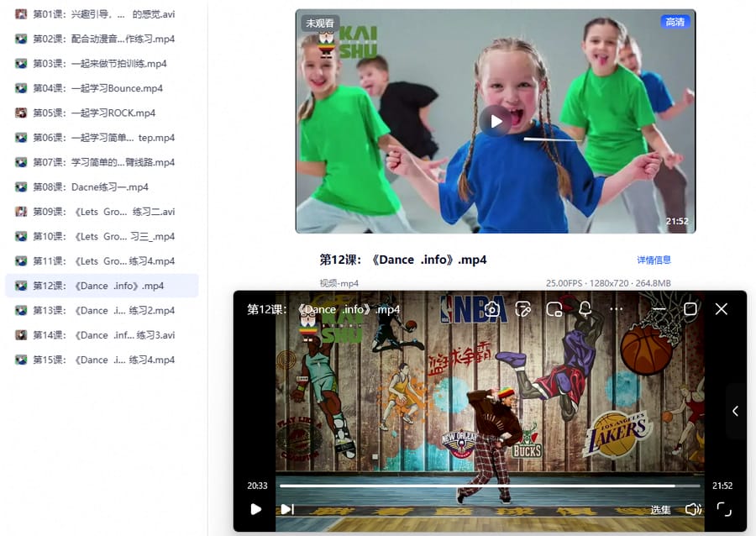Enter fullscreen using the corner brackets icon
The height and width of the screenshot is (536, 756).
(724, 509)
